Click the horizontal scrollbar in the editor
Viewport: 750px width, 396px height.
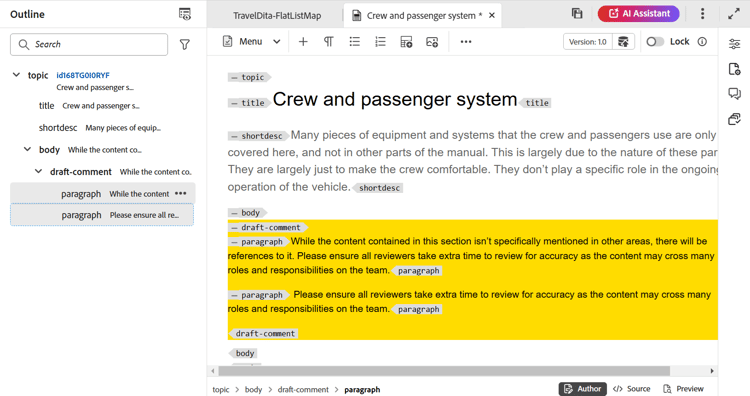click(x=444, y=371)
